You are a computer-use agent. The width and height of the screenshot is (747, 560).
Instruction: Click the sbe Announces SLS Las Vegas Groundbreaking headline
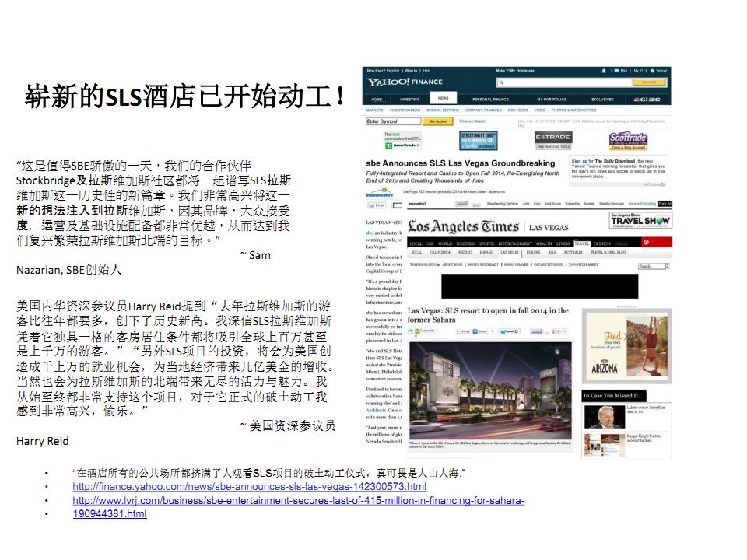click(x=460, y=163)
